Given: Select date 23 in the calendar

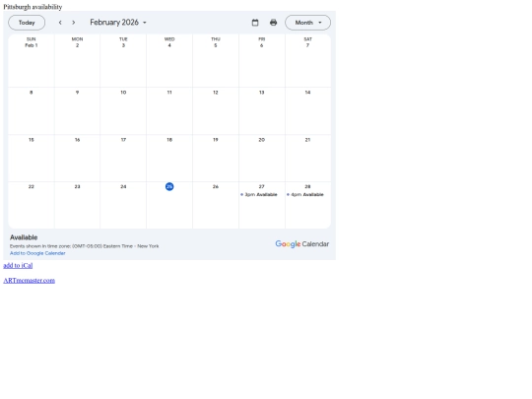Looking at the screenshot, I should 78,186.
